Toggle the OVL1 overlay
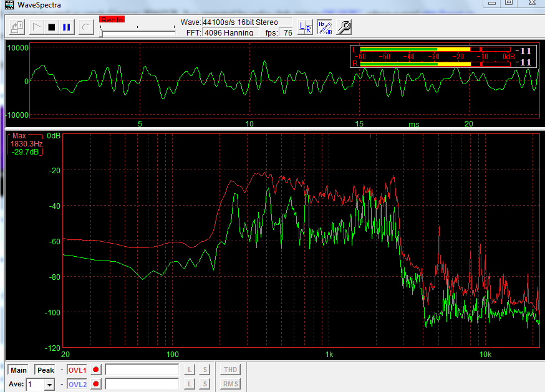The width and height of the screenshot is (545, 392). coord(77,370)
